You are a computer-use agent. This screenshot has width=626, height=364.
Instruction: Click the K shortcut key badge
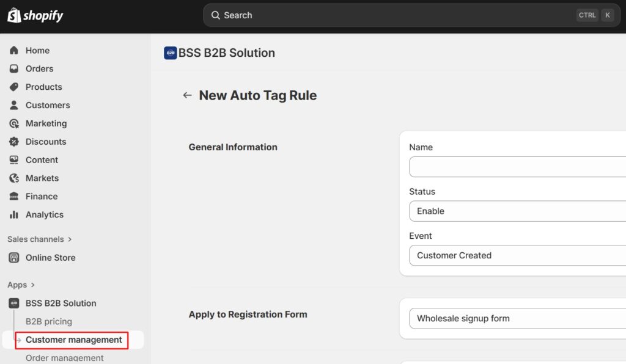pos(608,15)
